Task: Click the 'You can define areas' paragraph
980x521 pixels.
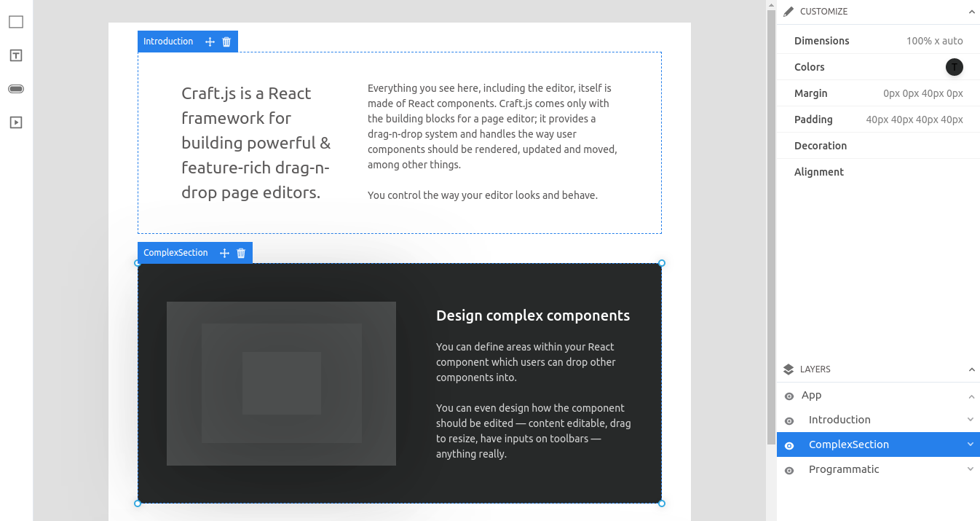Action: click(526, 362)
